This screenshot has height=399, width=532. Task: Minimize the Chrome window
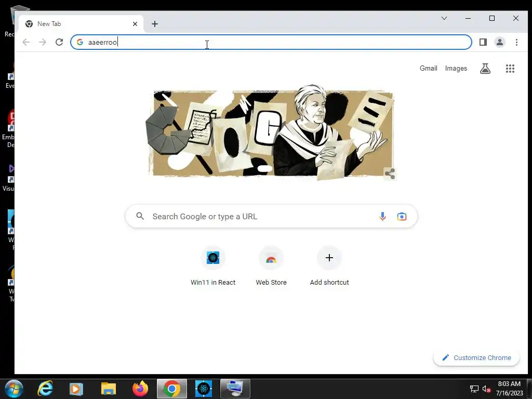tap(468, 18)
